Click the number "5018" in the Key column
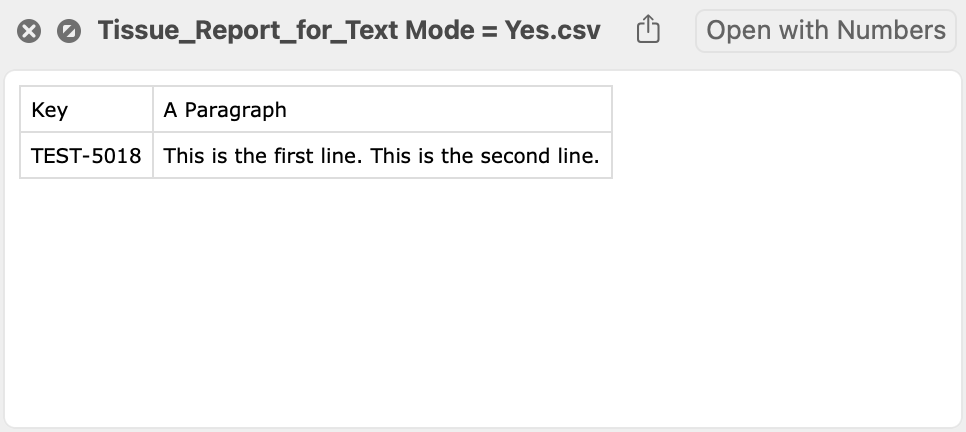Image resolution: width=966 pixels, height=432 pixels. click(x=117, y=156)
